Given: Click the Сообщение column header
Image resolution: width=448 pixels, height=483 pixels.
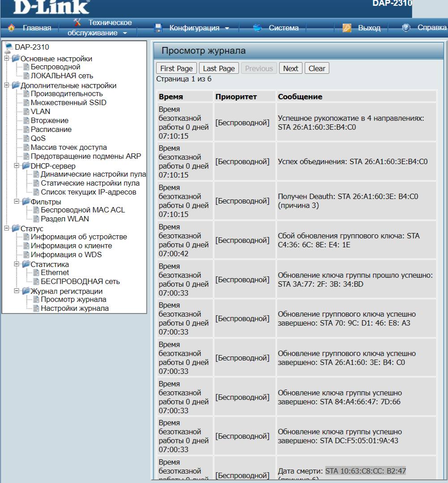Looking at the screenshot, I should point(300,97).
